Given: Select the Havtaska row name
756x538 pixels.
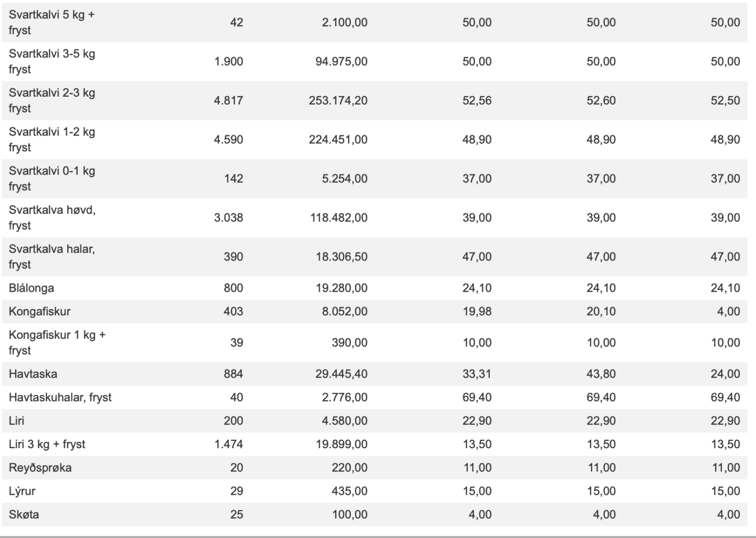Looking at the screenshot, I should (x=33, y=374).
